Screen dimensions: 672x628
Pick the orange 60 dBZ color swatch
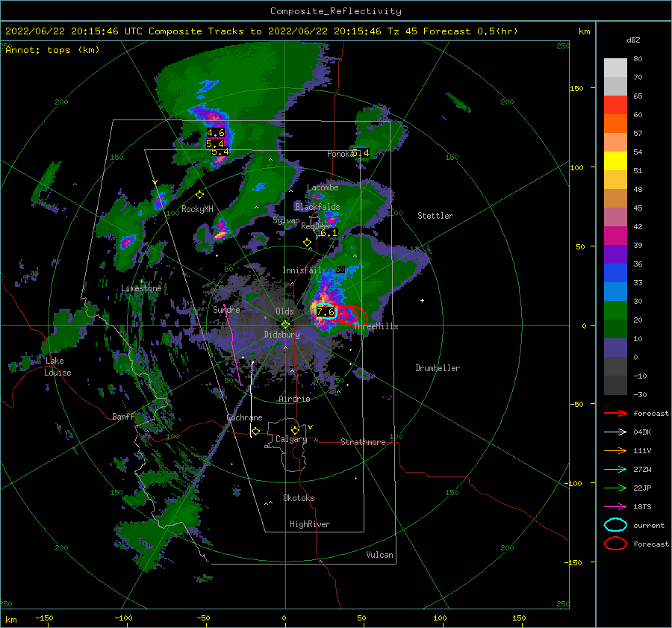pos(615,123)
